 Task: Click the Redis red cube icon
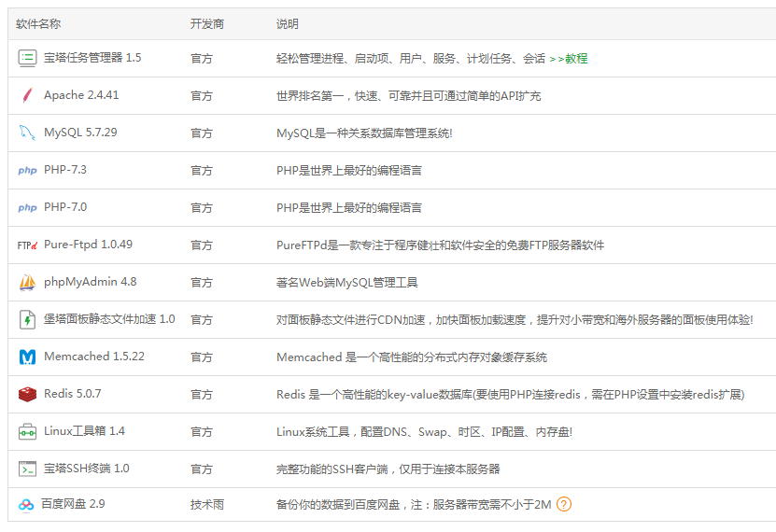pos(27,394)
